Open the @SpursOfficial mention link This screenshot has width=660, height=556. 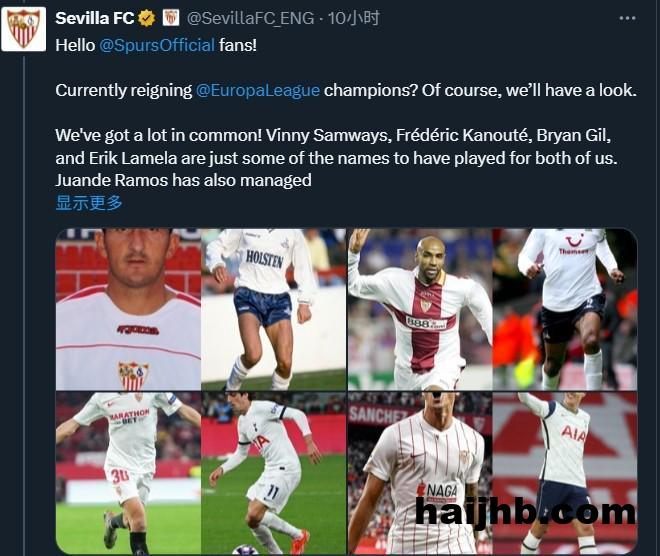pyautogui.click(x=157, y=45)
